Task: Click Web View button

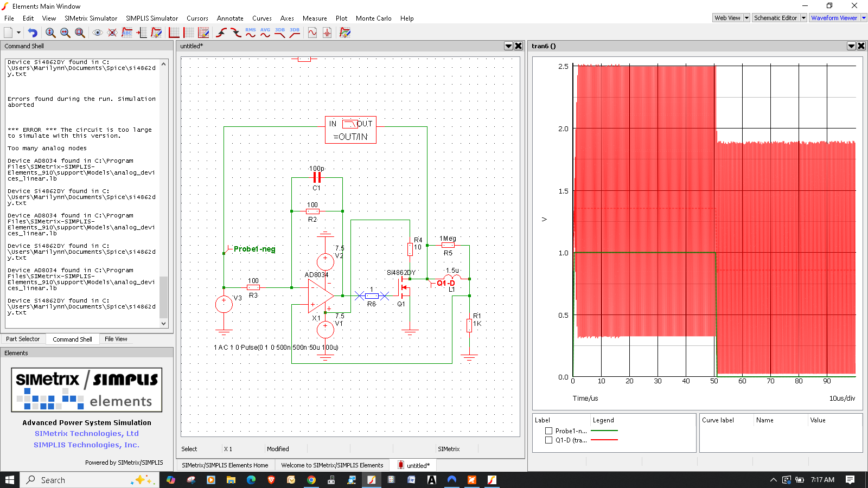Action: [x=727, y=18]
